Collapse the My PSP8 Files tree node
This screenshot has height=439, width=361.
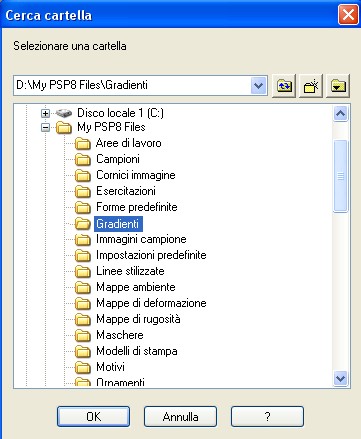pos(45,127)
